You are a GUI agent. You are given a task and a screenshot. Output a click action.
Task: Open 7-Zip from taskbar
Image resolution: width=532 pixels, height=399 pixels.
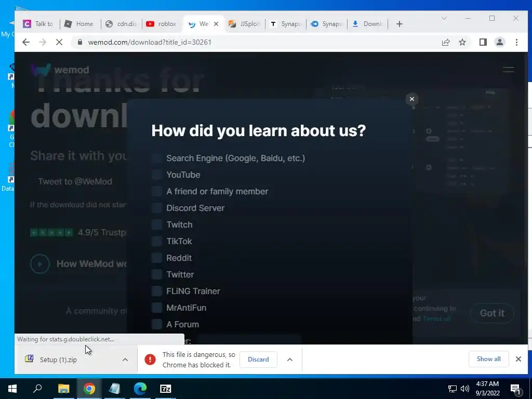166,389
